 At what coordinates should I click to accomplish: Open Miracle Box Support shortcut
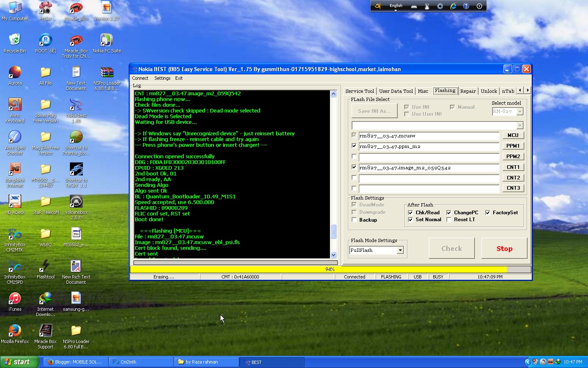click(45, 337)
